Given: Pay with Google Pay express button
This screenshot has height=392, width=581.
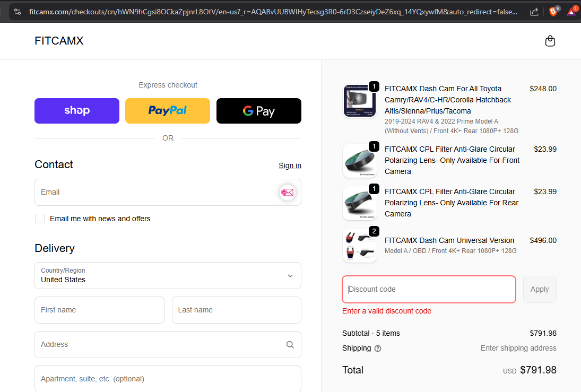Looking at the screenshot, I should pos(258,111).
